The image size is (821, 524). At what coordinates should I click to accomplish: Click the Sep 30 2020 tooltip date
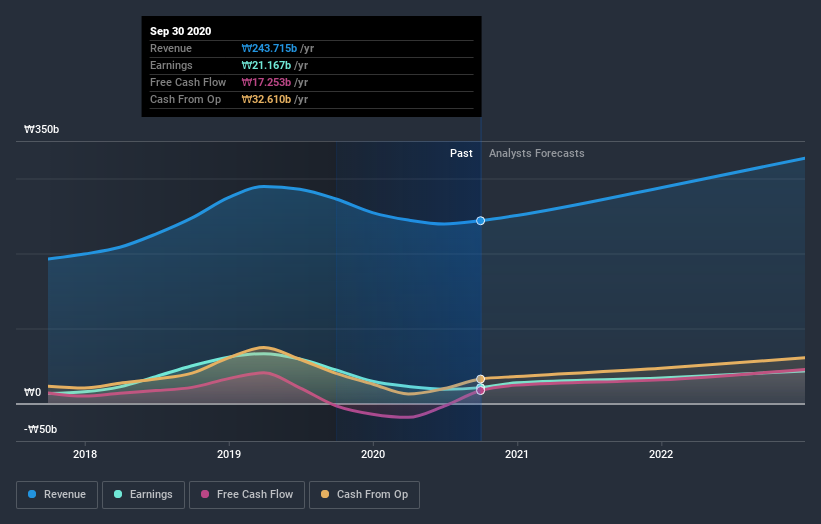(x=181, y=31)
